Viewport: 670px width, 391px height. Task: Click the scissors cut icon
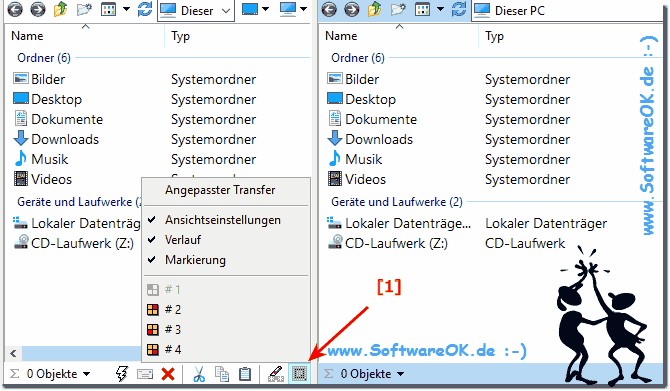(x=199, y=374)
